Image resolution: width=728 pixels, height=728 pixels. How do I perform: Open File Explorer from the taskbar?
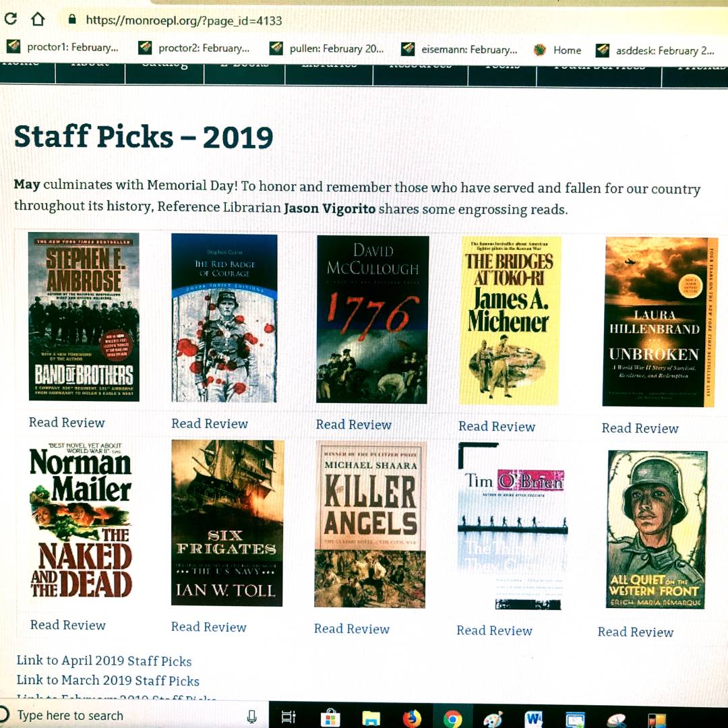(x=371, y=718)
